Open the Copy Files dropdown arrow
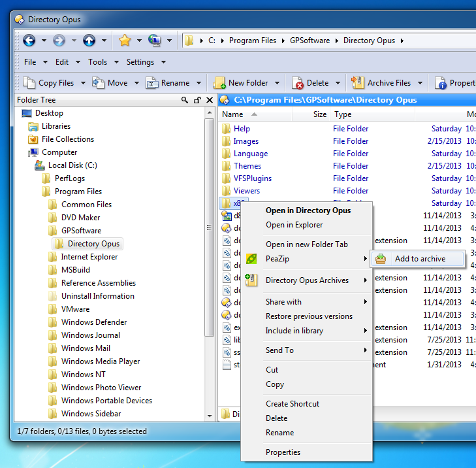This screenshot has width=476, height=468. coord(83,83)
